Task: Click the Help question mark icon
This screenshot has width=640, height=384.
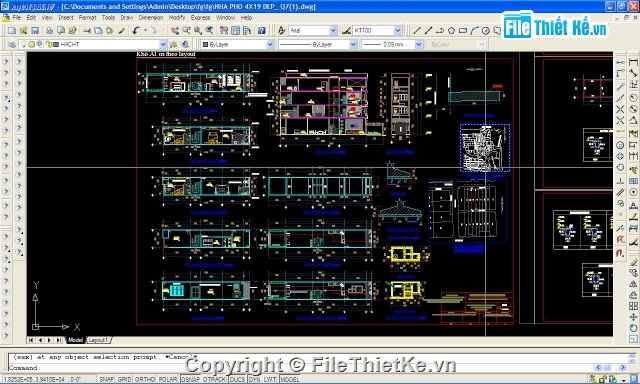Action: (262, 31)
